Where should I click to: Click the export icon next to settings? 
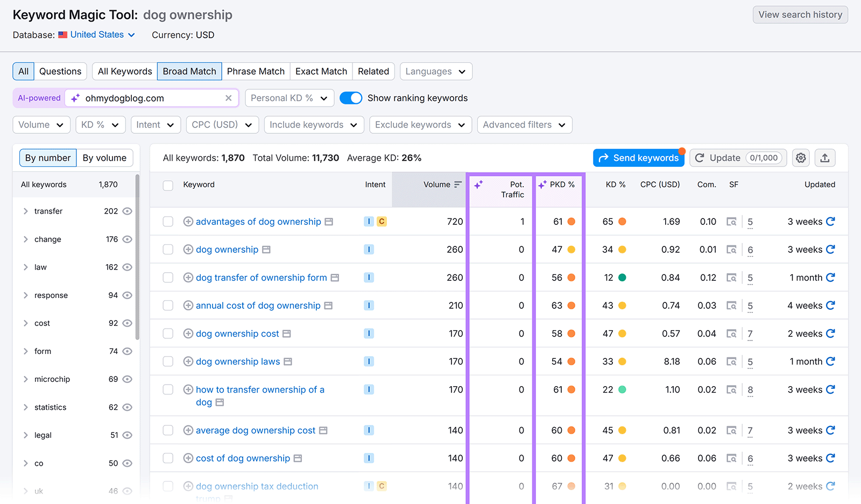[x=825, y=158]
